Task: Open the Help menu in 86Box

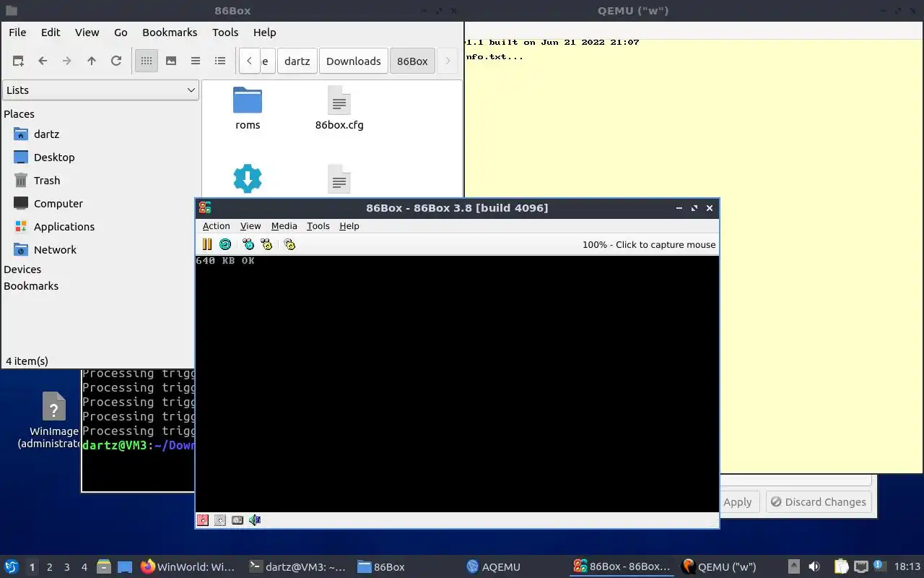Action: [x=349, y=226]
